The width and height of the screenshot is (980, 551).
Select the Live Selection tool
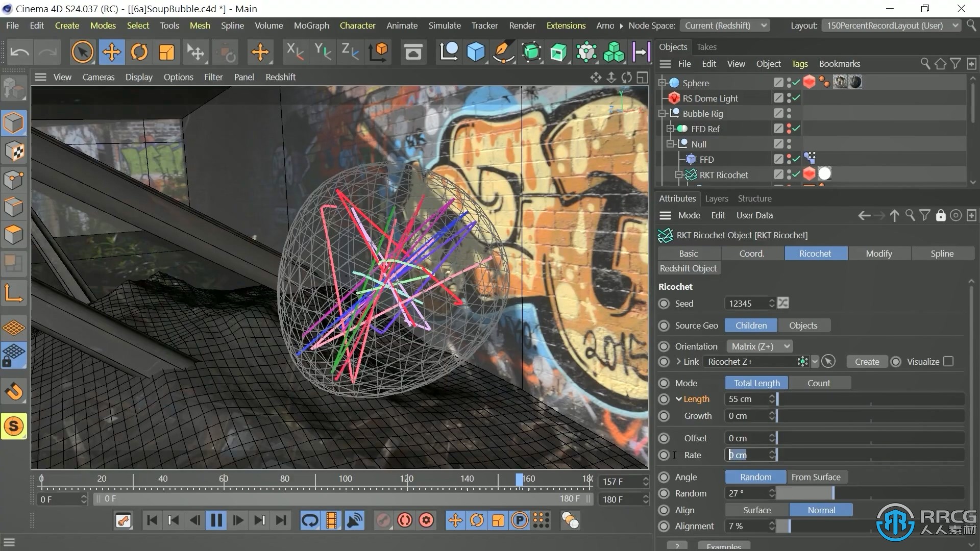(83, 52)
